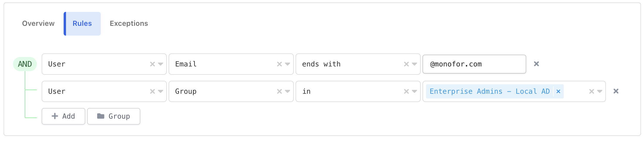Expand the group values dropdown arrow
The height and width of the screenshot is (143, 644).
(x=600, y=91)
